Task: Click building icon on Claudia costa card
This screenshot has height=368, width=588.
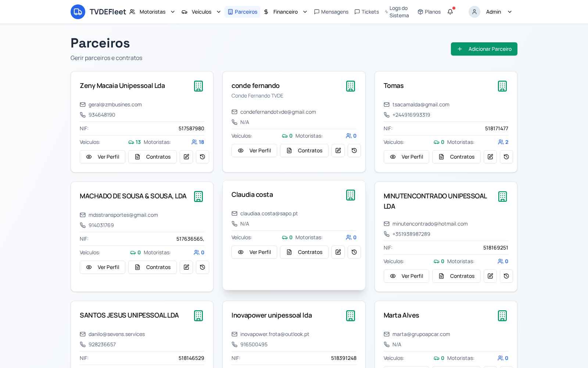Action: pyautogui.click(x=351, y=195)
